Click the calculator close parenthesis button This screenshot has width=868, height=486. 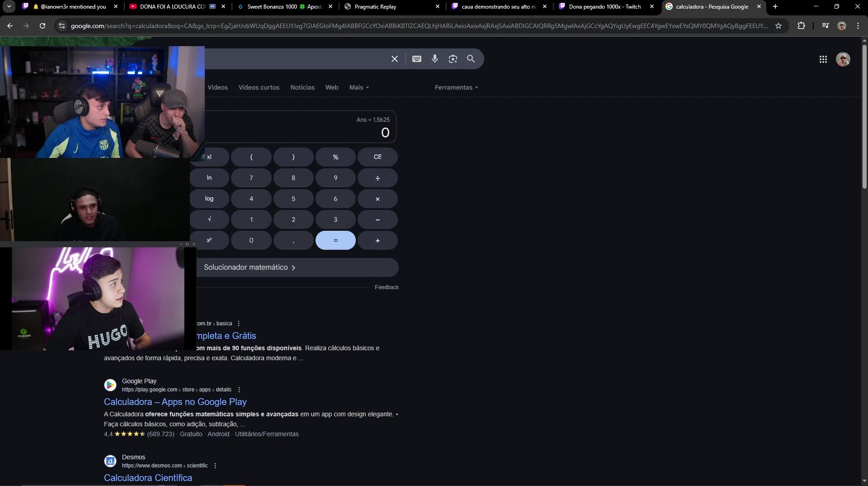(293, 157)
